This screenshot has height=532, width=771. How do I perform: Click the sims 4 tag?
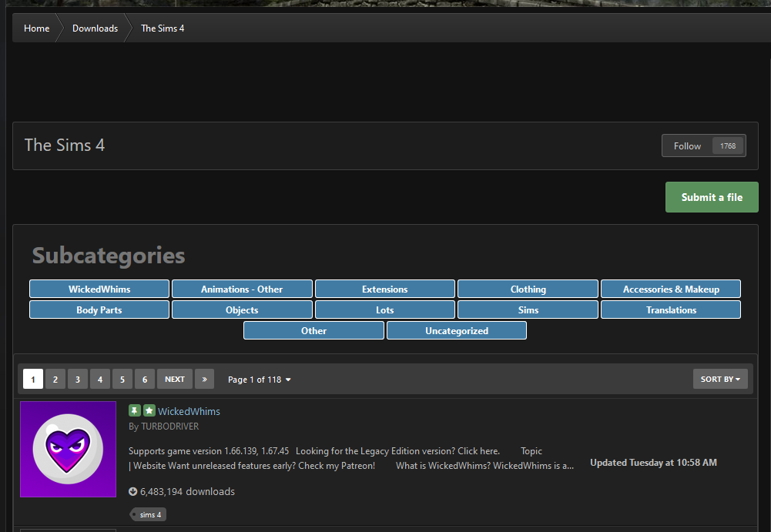(148, 514)
